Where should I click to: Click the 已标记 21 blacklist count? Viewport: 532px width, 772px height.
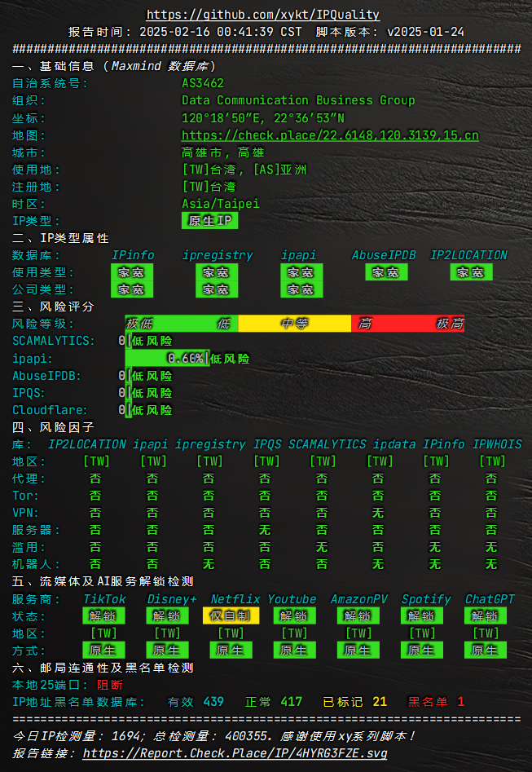click(x=355, y=702)
